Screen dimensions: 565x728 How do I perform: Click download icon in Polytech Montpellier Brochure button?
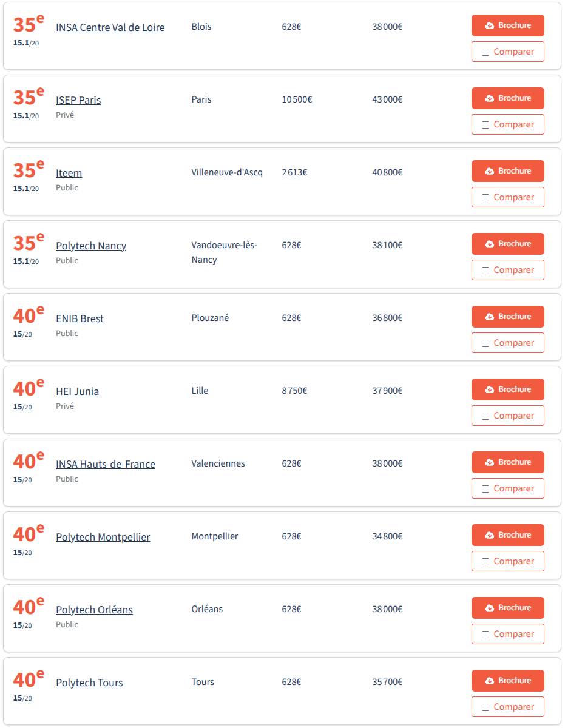(490, 536)
